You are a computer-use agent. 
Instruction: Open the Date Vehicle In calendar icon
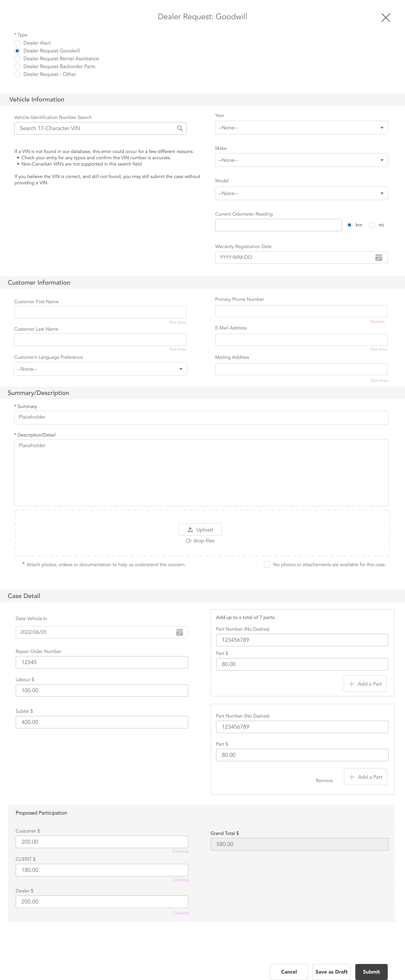pos(179,632)
